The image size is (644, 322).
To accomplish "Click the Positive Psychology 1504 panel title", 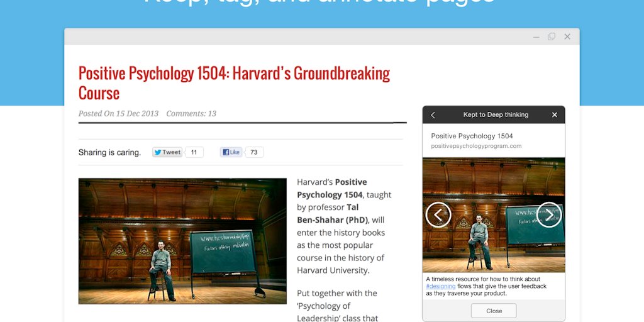I will tap(472, 136).
